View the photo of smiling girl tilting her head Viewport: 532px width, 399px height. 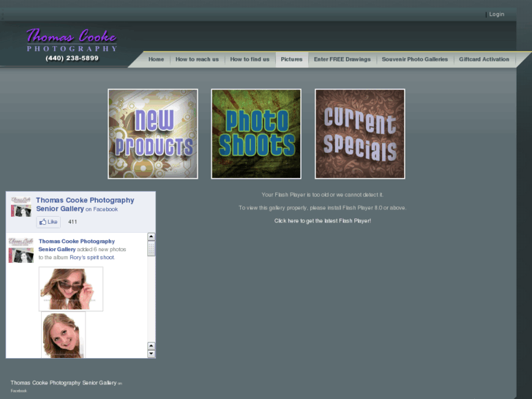coord(64,335)
